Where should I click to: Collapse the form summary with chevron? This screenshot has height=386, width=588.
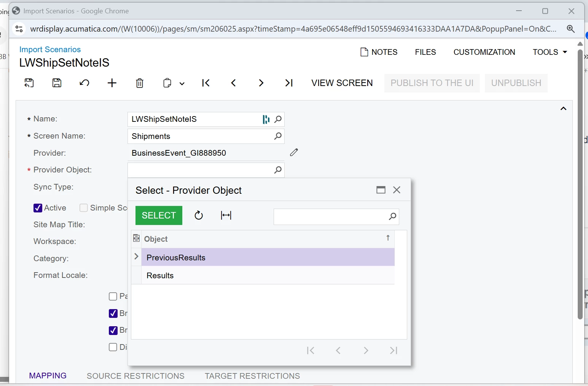point(563,108)
